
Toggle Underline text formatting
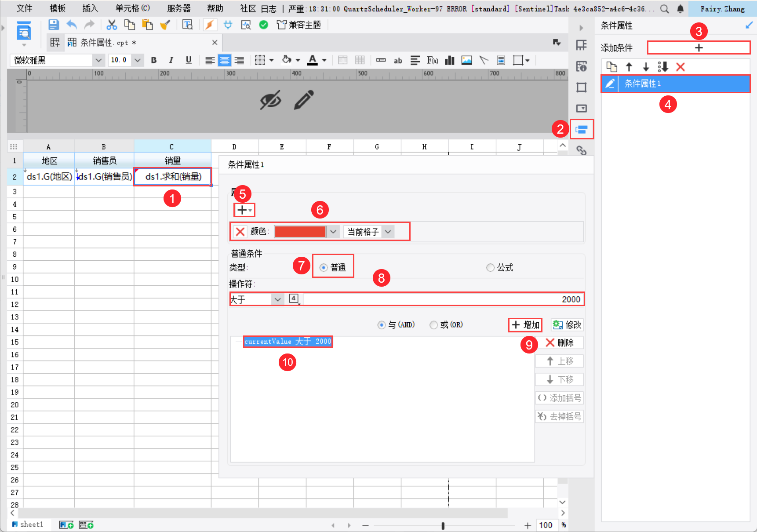point(189,60)
